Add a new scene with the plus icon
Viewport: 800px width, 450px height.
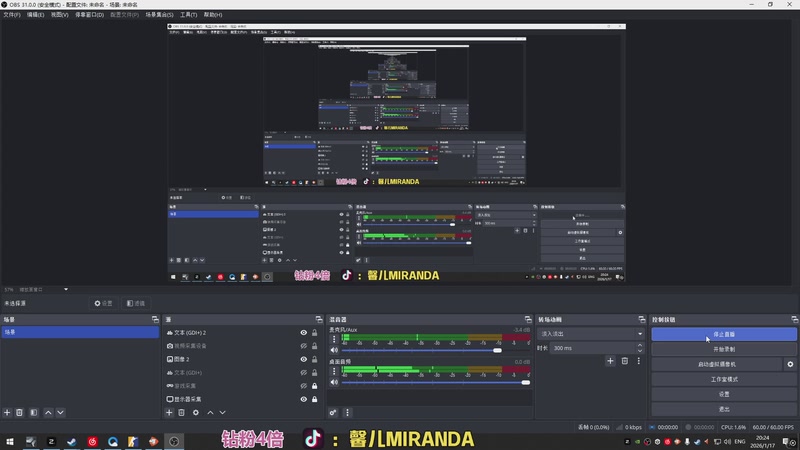click(7, 412)
